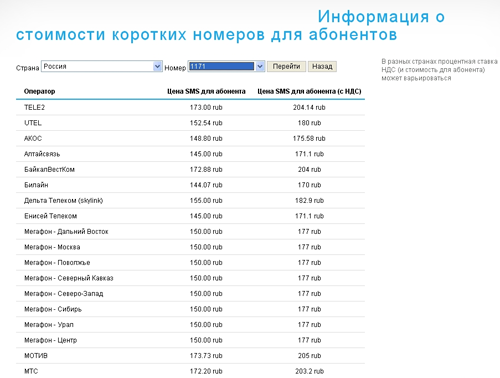Image resolution: width=500 pixels, height=378 pixels.
Task: Select the МТС operator name
Action: 31,371
